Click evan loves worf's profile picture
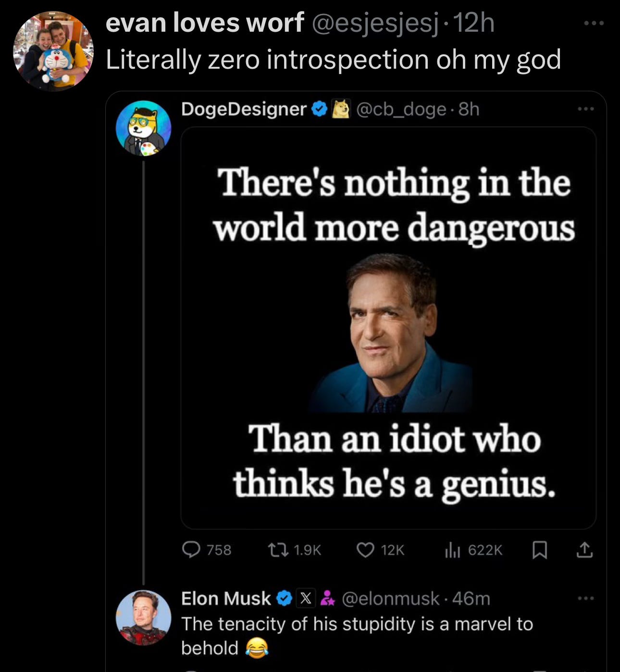The image size is (620, 672). coord(53,50)
